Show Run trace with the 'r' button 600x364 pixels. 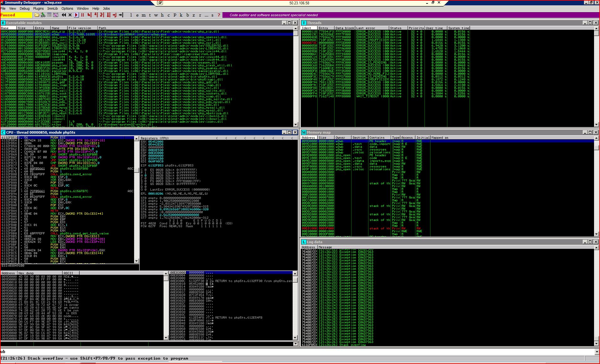click(200, 15)
